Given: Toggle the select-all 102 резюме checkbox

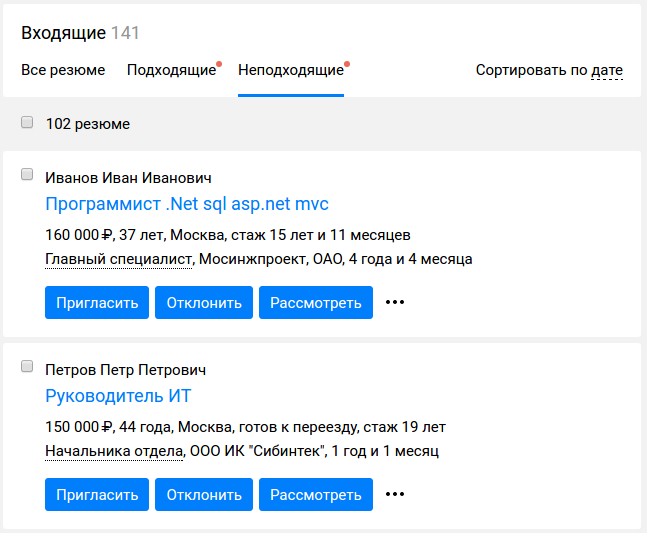Looking at the screenshot, I should pos(27,123).
